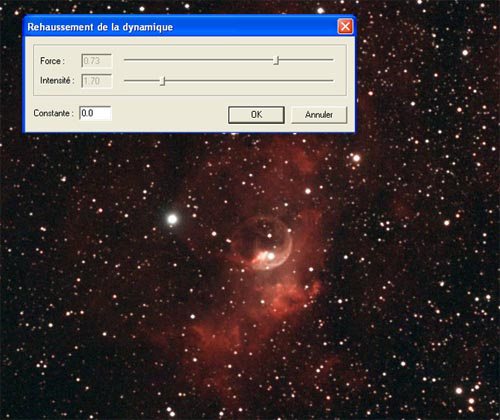Click the center of the Bubble nebula ring

click(x=261, y=243)
